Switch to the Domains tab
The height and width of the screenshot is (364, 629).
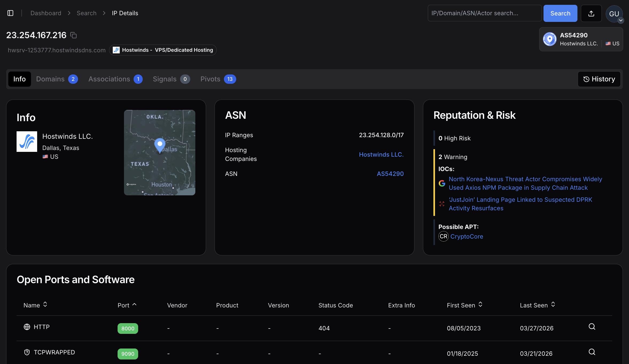[57, 79]
